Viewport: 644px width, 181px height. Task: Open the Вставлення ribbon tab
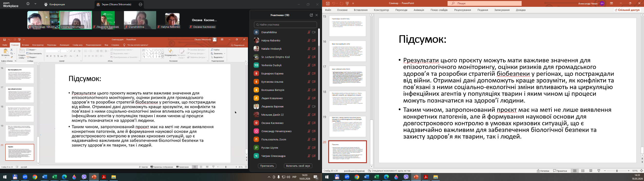click(361, 10)
